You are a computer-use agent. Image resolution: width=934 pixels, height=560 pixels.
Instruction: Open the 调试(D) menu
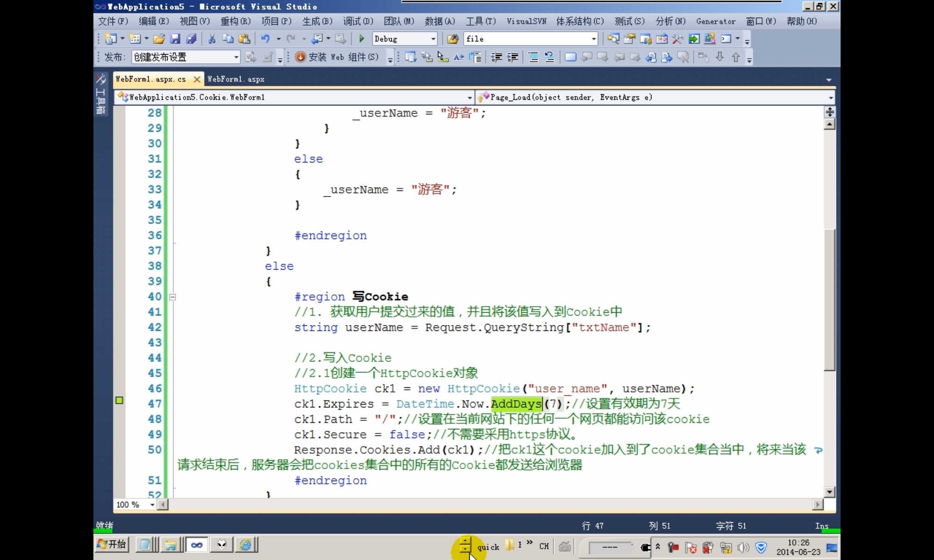(x=358, y=21)
